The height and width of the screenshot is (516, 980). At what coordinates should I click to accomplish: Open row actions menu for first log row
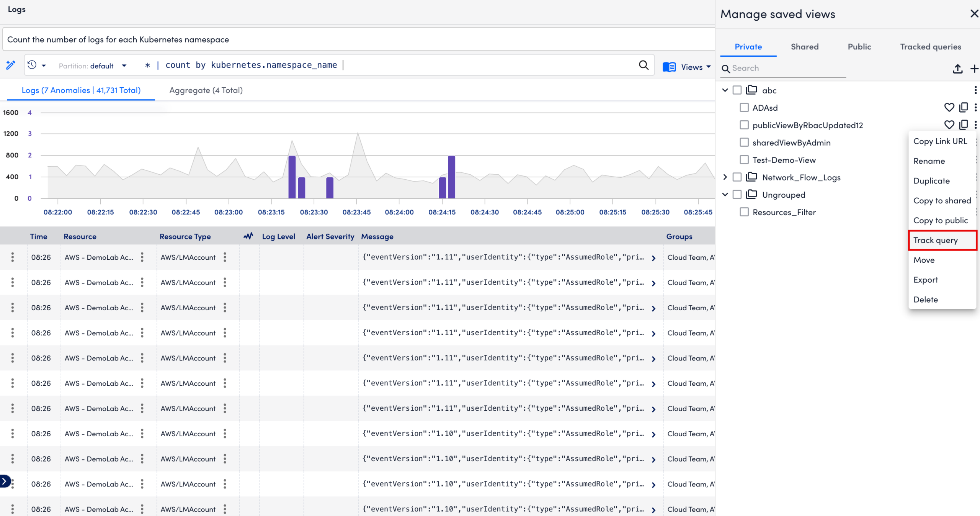[x=13, y=257]
